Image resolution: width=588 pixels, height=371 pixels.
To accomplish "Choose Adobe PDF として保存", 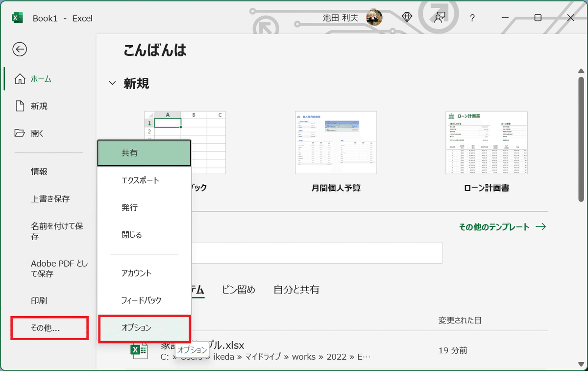I will point(60,269).
